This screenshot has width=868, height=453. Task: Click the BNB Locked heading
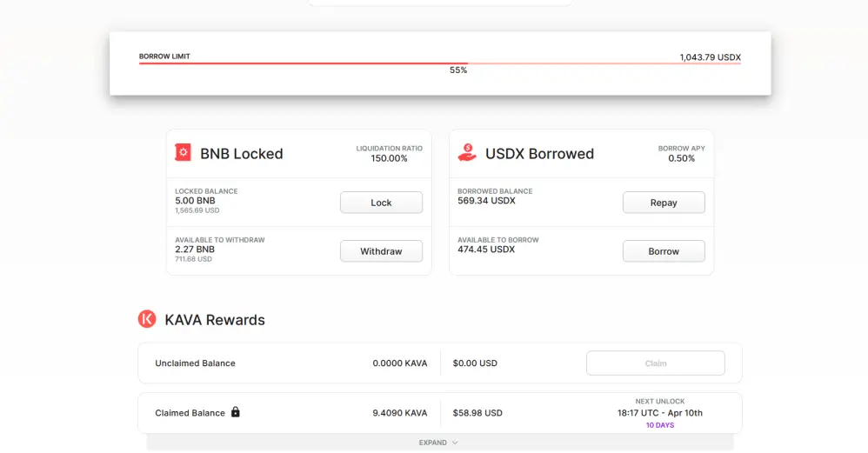(242, 154)
